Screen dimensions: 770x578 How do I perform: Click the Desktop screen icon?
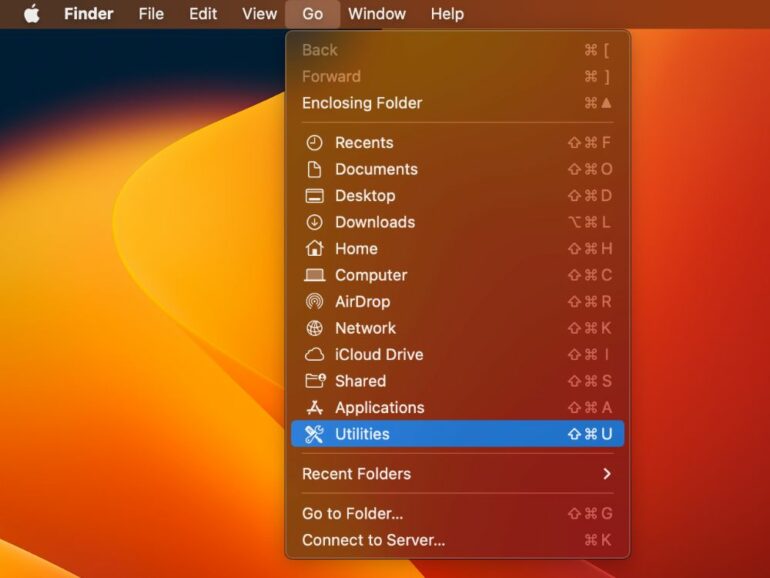coord(314,196)
